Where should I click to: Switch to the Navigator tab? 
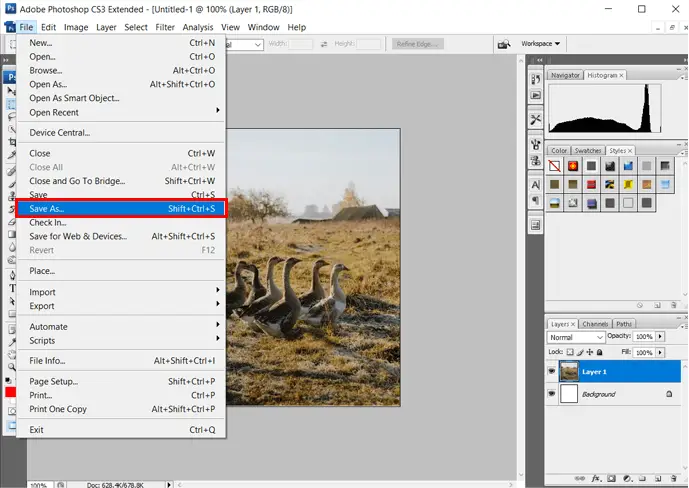pyautogui.click(x=565, y=75)
